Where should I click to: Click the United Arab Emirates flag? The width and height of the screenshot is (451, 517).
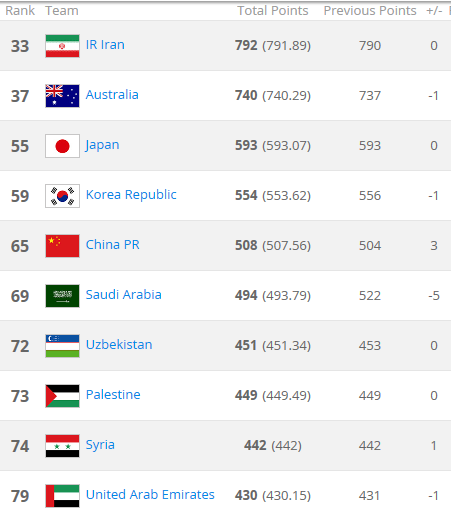62,496
